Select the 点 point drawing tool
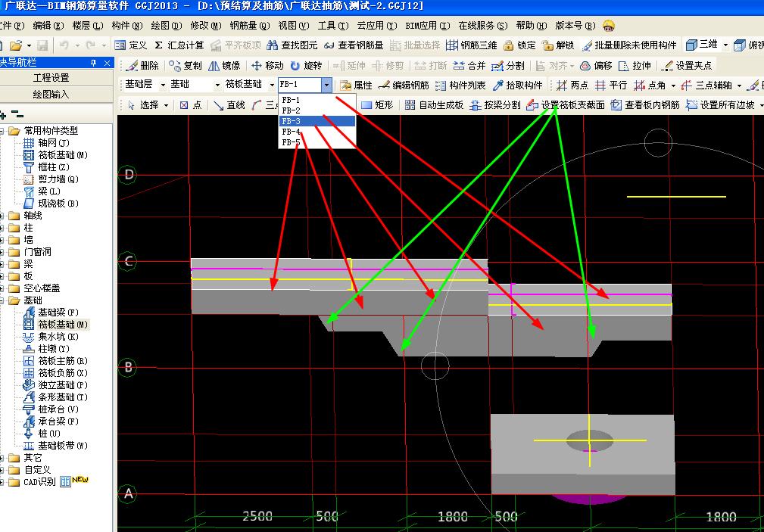This screenshot has width=764, height=532. coord(191,104)
